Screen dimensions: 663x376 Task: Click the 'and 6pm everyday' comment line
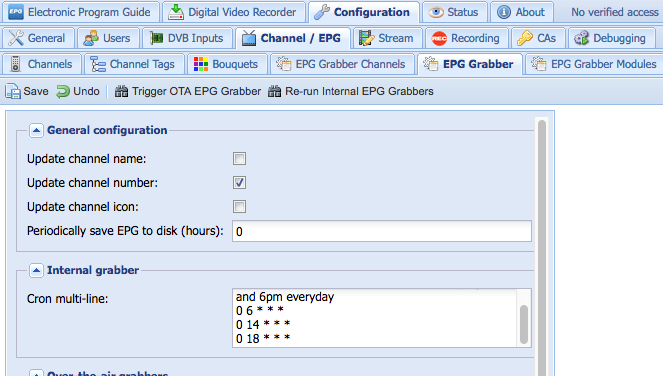point(285,296)
